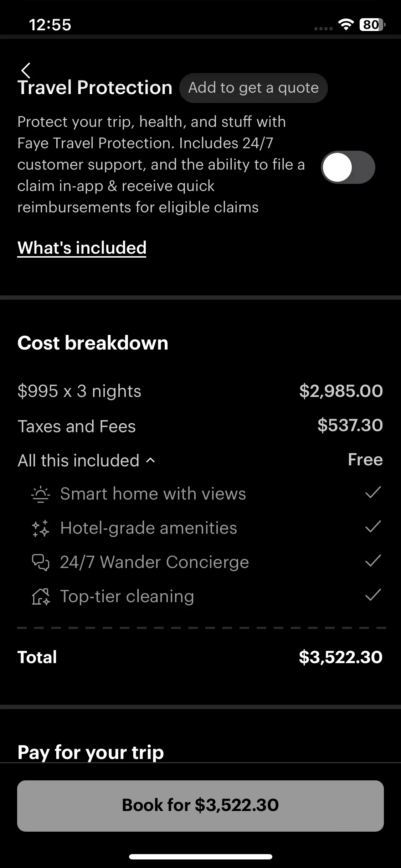Tap the back arrow icon
401x868 pixels.
(x=26, y=70)
